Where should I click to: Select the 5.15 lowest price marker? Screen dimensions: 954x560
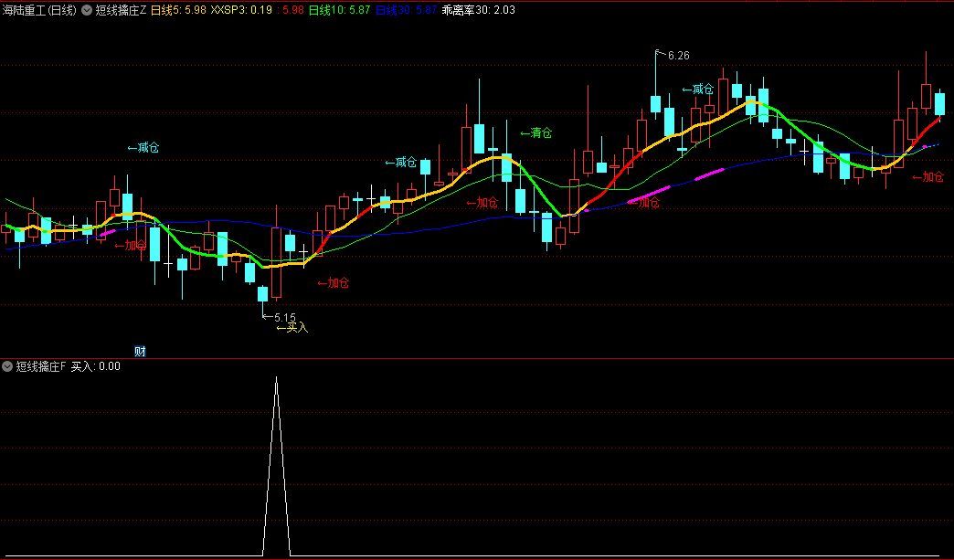285,317
